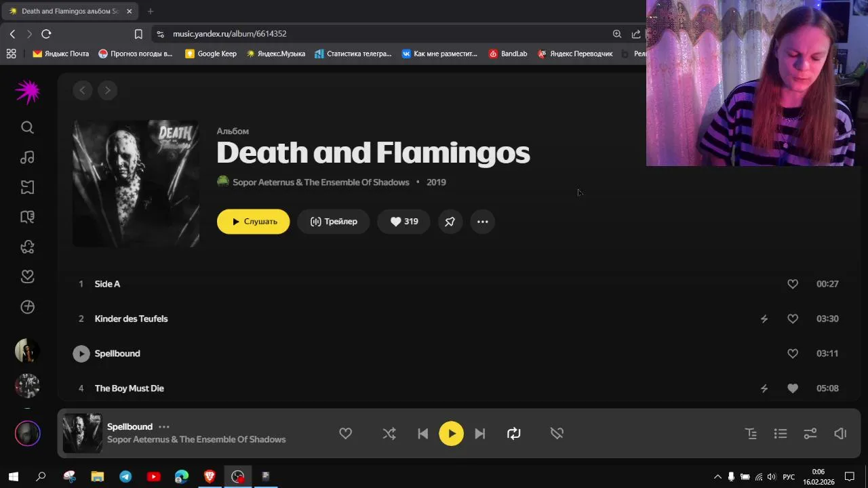This screenshot has height=488, width=868.
Task: Start album with yellow Слушать button
Action: 253,222
